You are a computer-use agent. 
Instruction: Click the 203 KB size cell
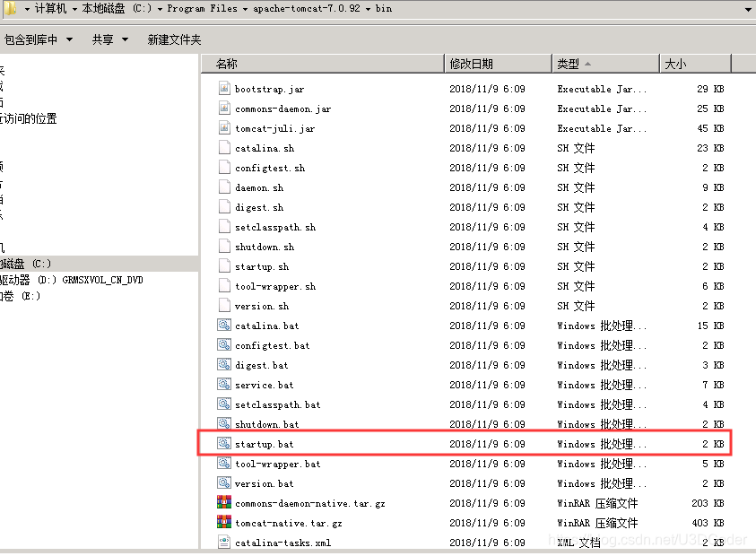click(x=708, y=503)
